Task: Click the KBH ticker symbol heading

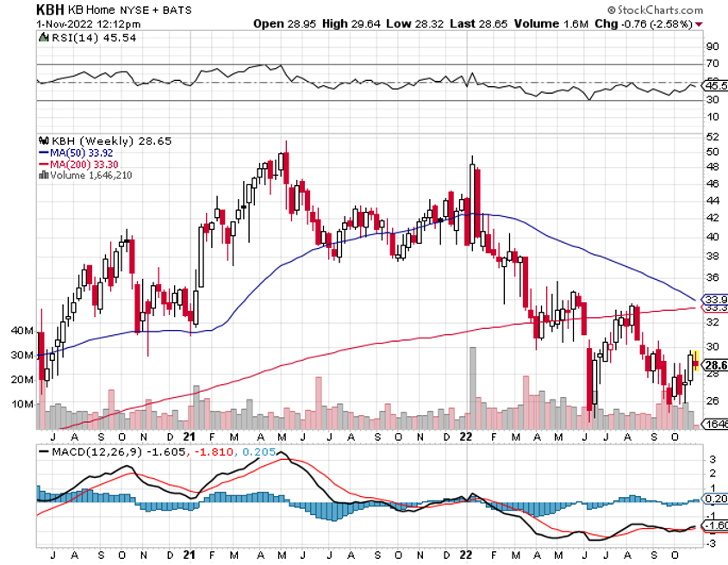Action: (50, 9)
